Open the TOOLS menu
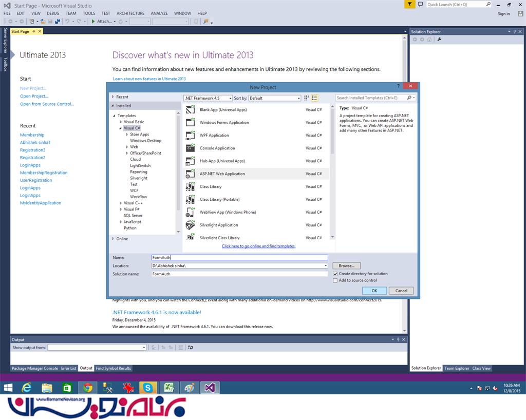526x420 pixels. 89,13
